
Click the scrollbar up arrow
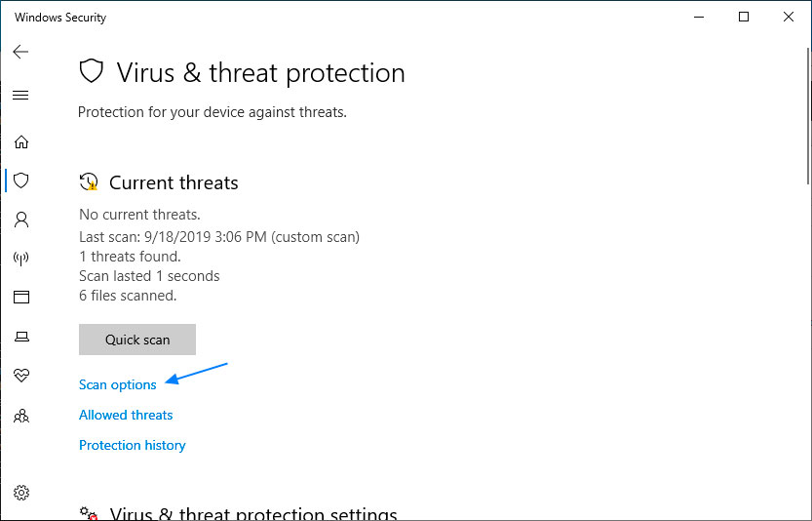pyautogui.click(x=806, y=46)
